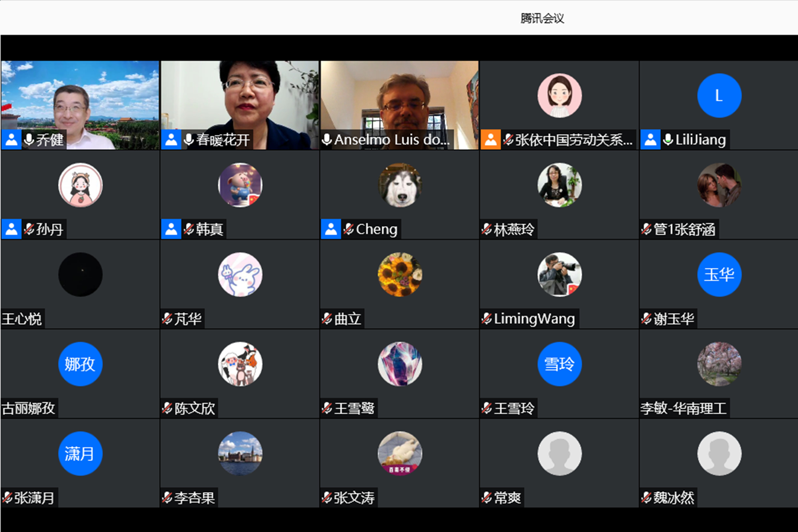Screen dimensions: 798x532
Task: Click the 娜孜 blue avatar
Action: 80,364
